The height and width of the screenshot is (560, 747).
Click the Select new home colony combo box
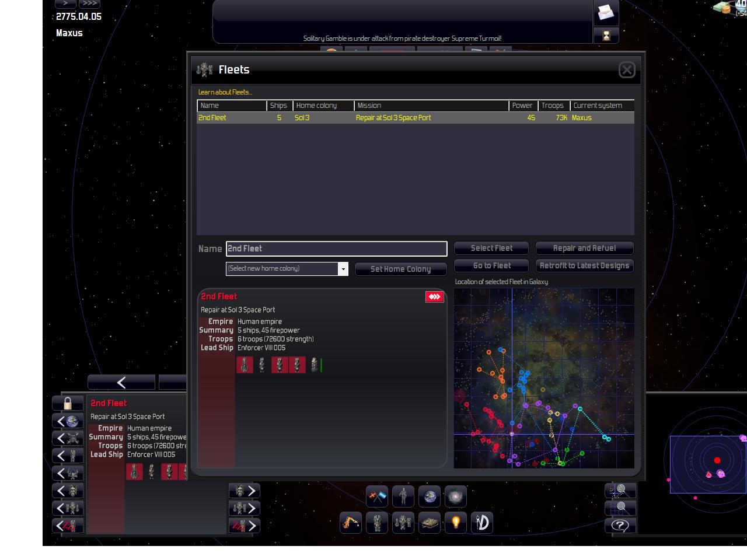tap(287, 268)
